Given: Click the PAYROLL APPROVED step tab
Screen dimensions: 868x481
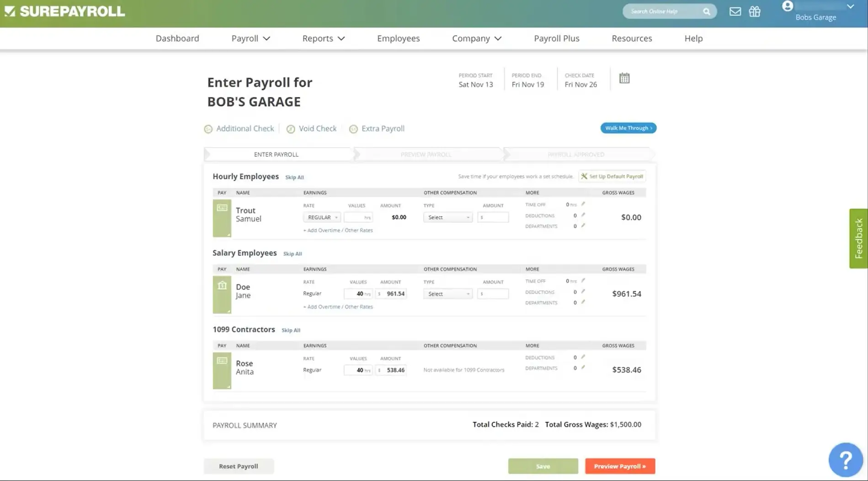Looking at the screenshot, I should 577,155.
